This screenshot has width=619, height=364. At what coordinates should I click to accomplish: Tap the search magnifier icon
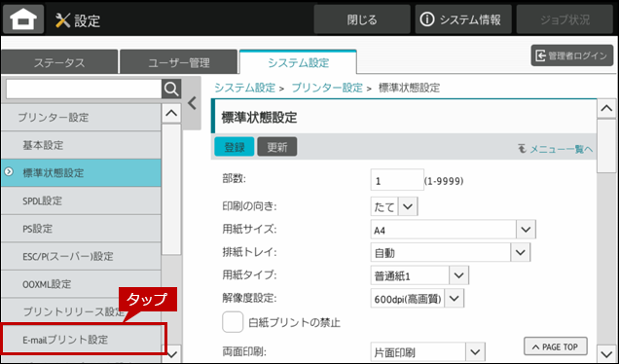[x=171, y=90]
